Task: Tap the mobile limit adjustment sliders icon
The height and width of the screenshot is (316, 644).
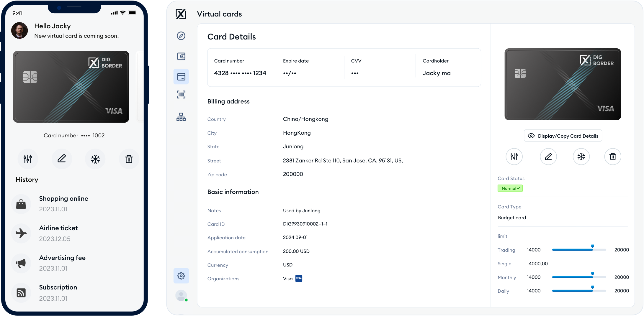Action: (28, 159)
